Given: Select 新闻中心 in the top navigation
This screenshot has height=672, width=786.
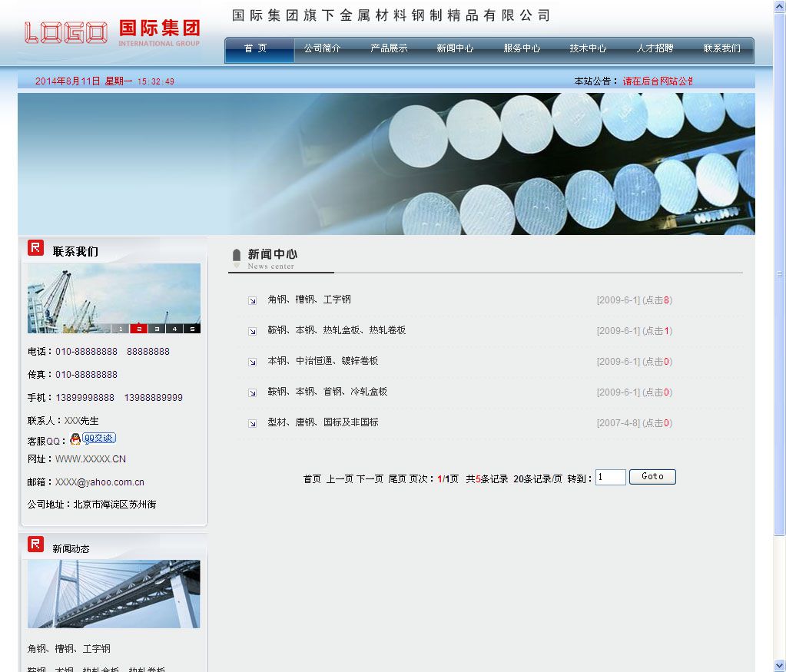Looking at the screenshot, I should (x=455, y=48).
